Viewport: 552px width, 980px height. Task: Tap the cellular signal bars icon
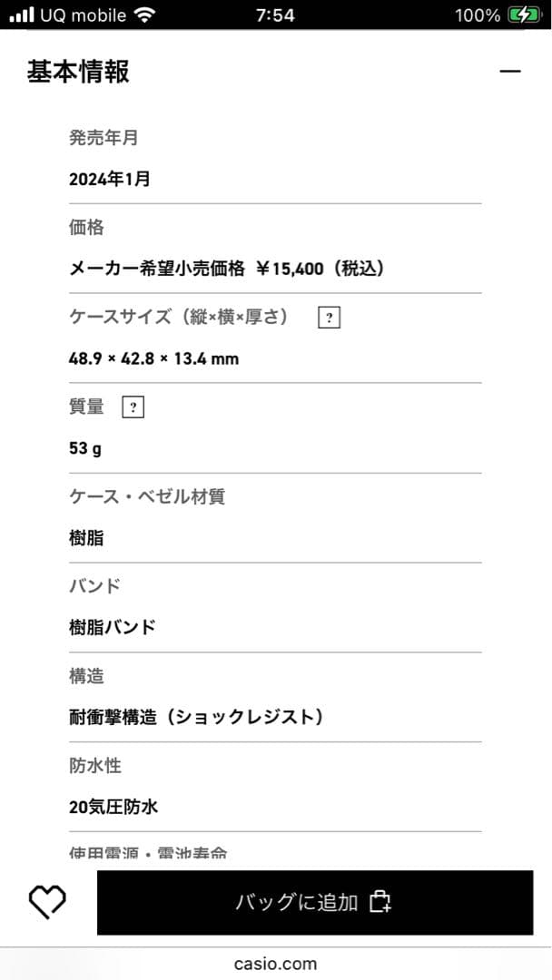pyautogui.click(x=22, y=15)
